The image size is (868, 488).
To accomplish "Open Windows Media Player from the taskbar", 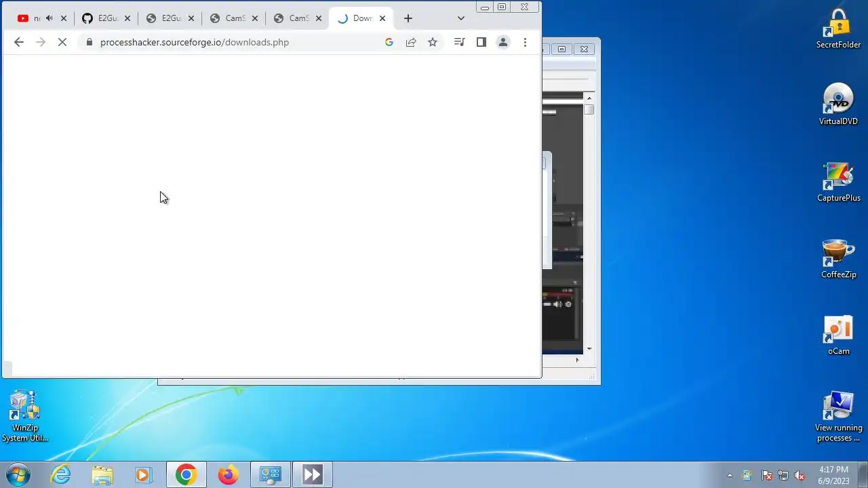I will click(x=143, y=474).
